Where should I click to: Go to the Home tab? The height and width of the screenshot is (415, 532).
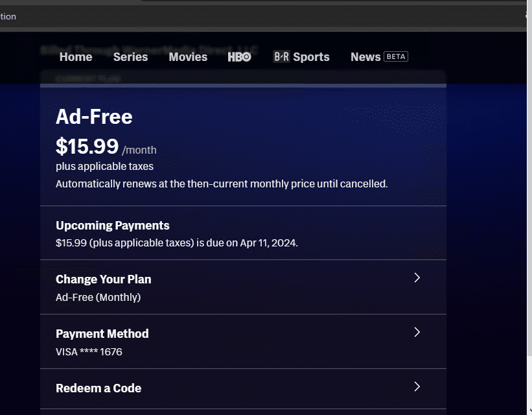[76, 57]
